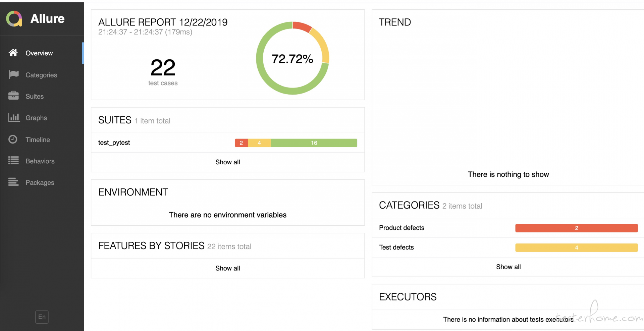Open the test_pytest suite row
Image resolution: width=644 pixels, height=331 pixels.
pos(228,143)
